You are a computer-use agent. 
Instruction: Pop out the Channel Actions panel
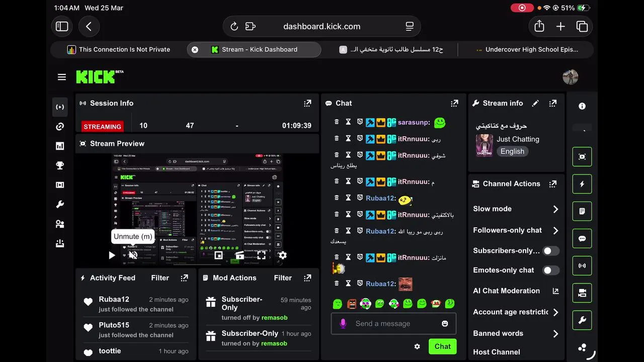click(553, 184)
